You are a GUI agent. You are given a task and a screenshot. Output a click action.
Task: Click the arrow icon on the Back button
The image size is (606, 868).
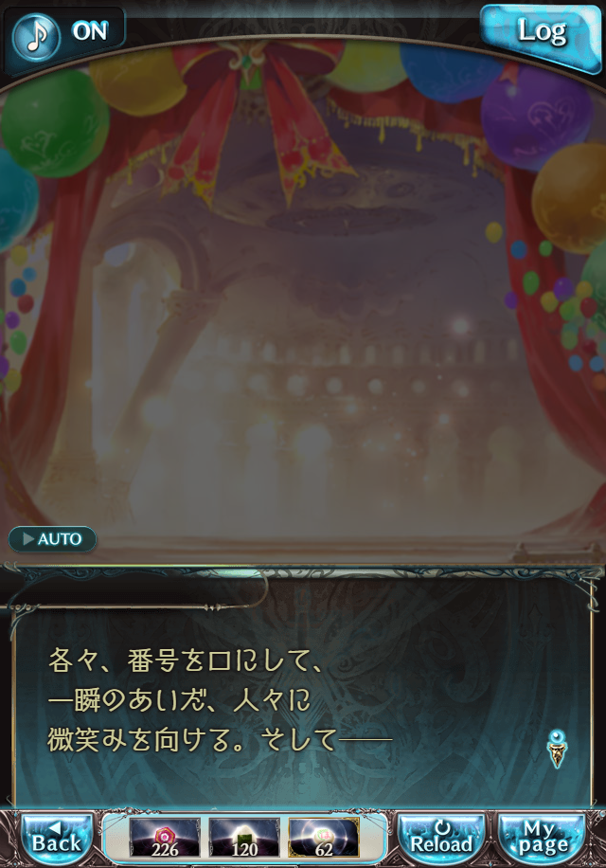(54, 828)
